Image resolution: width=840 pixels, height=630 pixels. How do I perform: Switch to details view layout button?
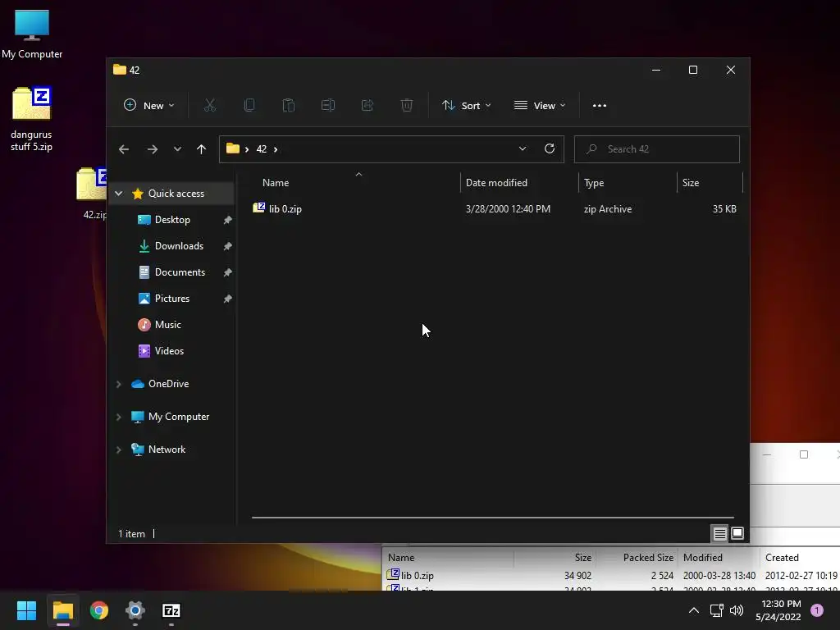click(x=719, y=533)
